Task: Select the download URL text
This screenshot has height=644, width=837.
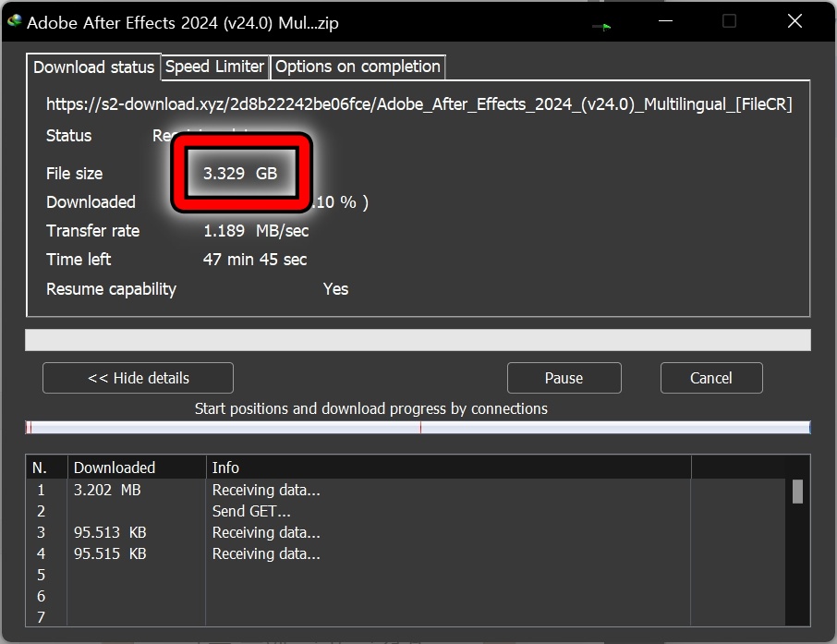Action: pos(419,104)
